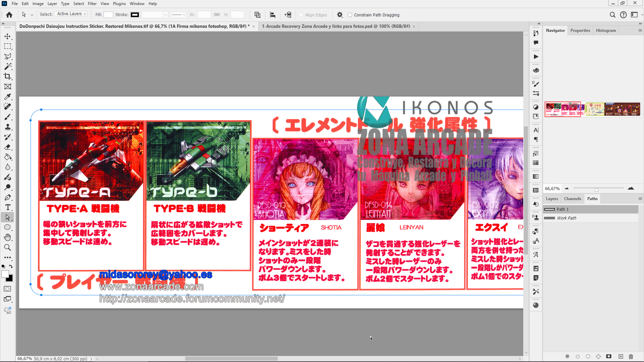
Task: Select the Work Path entry
Action: point(590,218)
